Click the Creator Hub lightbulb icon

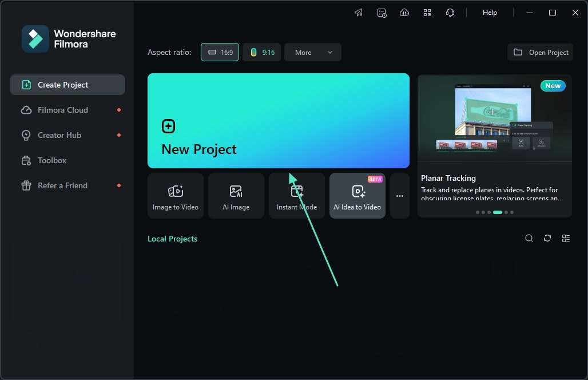[x=26, y=135]
